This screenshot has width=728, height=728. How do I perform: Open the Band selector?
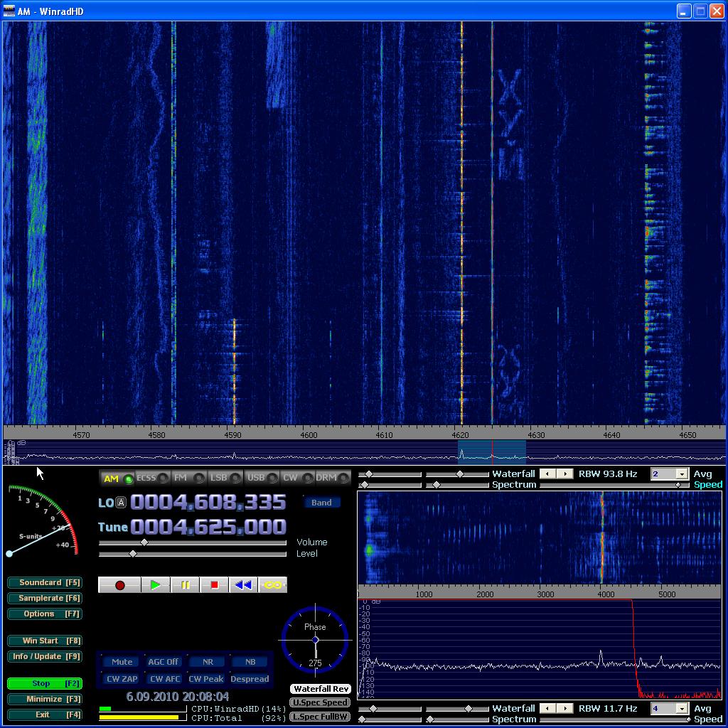(321, 503)
